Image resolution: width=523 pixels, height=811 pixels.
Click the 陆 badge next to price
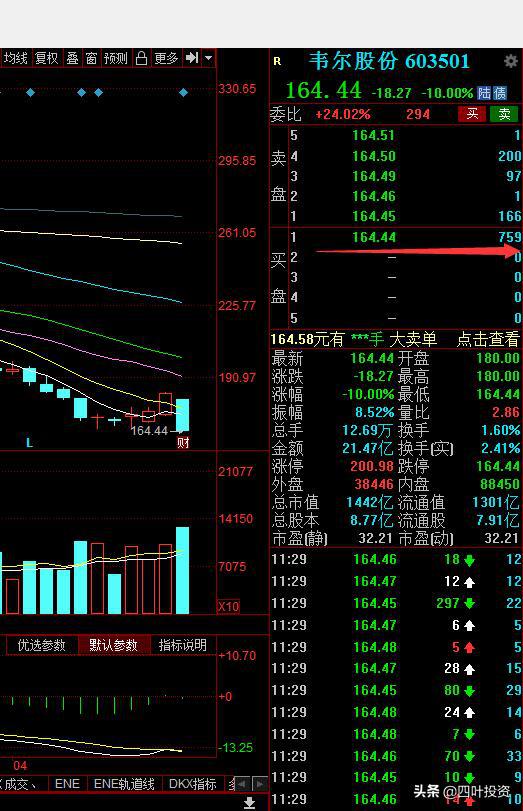pyautogui.click(x=484, y=93)
